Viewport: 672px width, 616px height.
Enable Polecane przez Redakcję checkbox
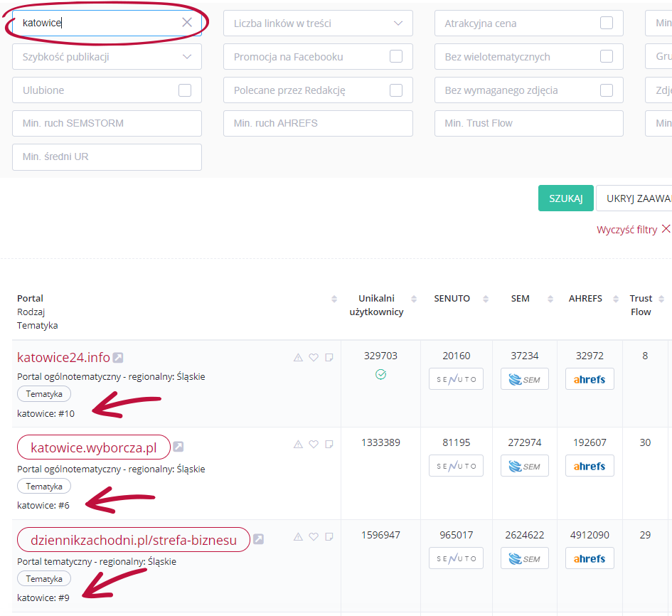[396, 90]
